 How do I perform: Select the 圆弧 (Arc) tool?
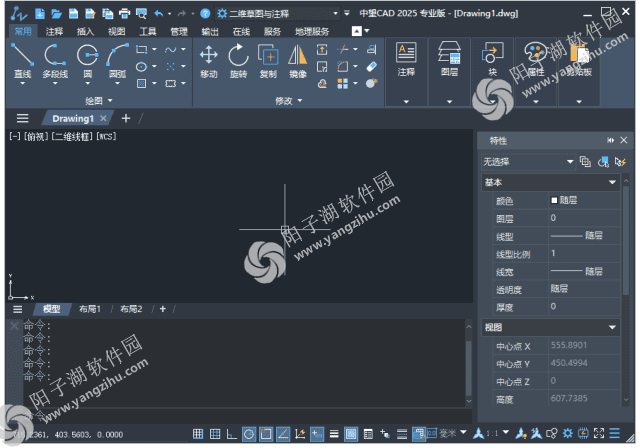point(118,61)
